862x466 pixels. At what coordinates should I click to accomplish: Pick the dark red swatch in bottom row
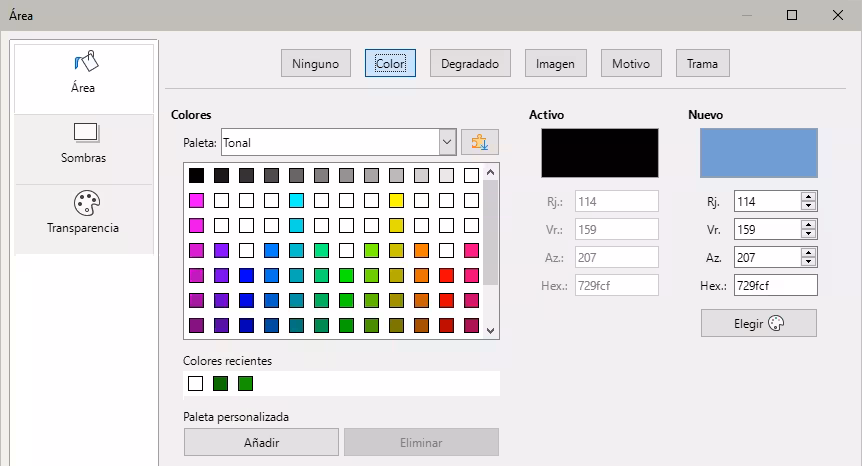[x=446, y=325]
